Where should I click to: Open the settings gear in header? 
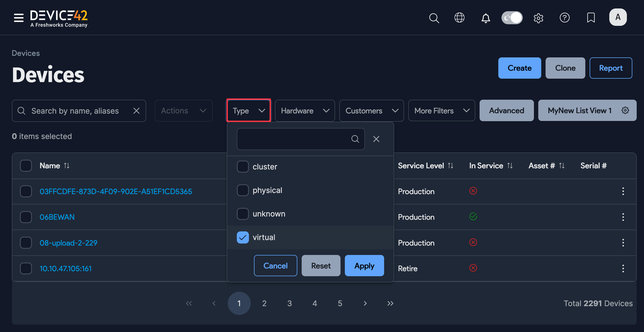click(x=538, y=18)
